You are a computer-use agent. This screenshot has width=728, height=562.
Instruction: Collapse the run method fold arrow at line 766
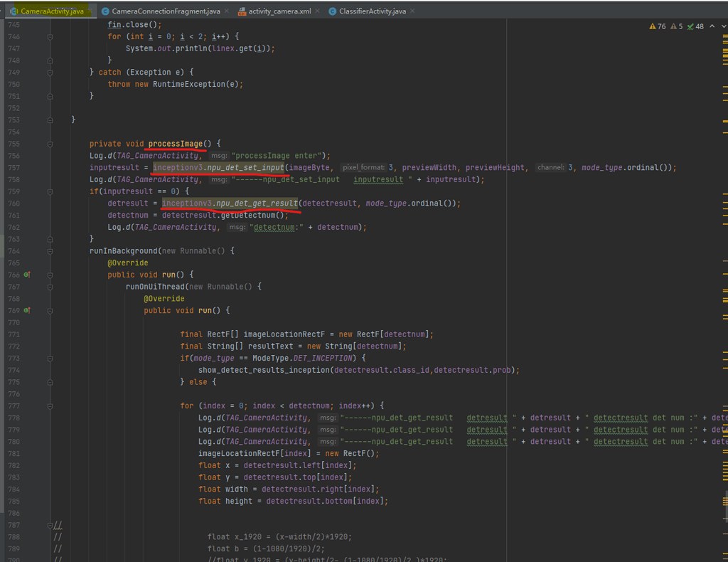(x=48, y=275)
